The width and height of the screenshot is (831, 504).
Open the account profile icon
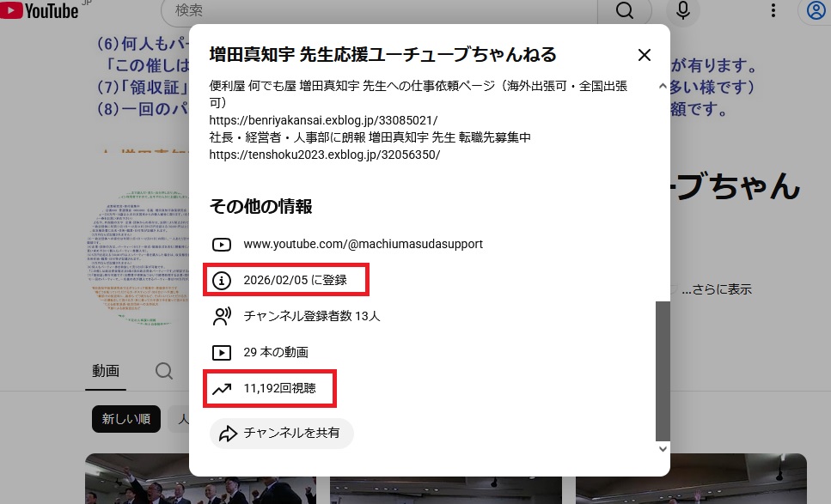pyautogui.click(x=816, y=10)
